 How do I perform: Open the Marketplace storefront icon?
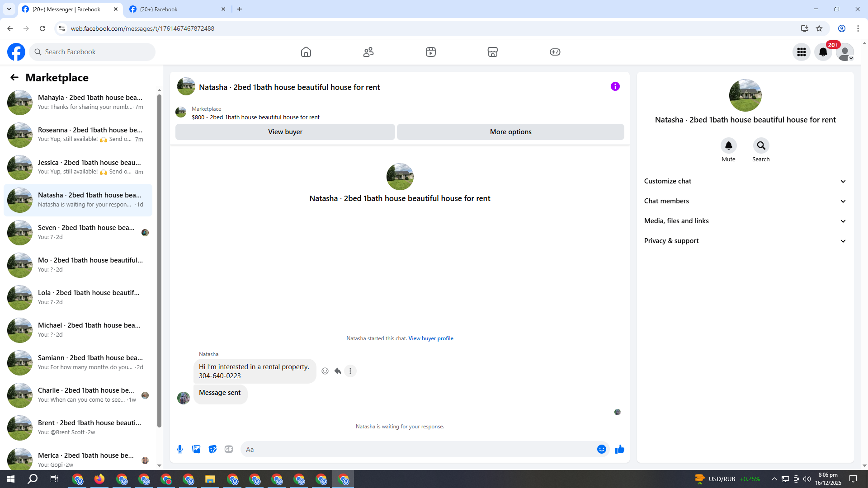(493, 52)
